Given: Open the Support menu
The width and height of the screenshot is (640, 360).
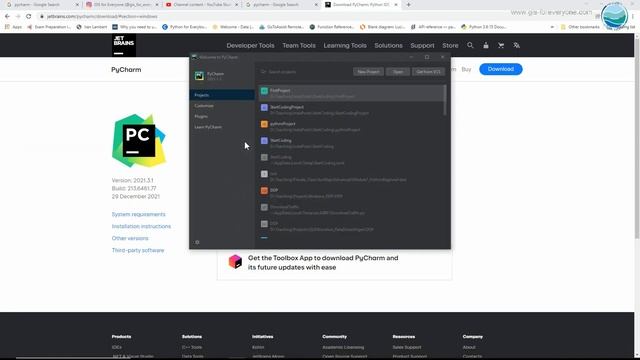Looking at the screenshot, I should pos(422,45).
